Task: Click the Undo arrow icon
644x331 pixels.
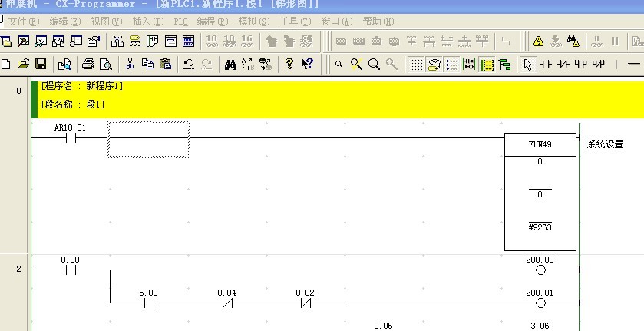Action: tap(188, 65)
